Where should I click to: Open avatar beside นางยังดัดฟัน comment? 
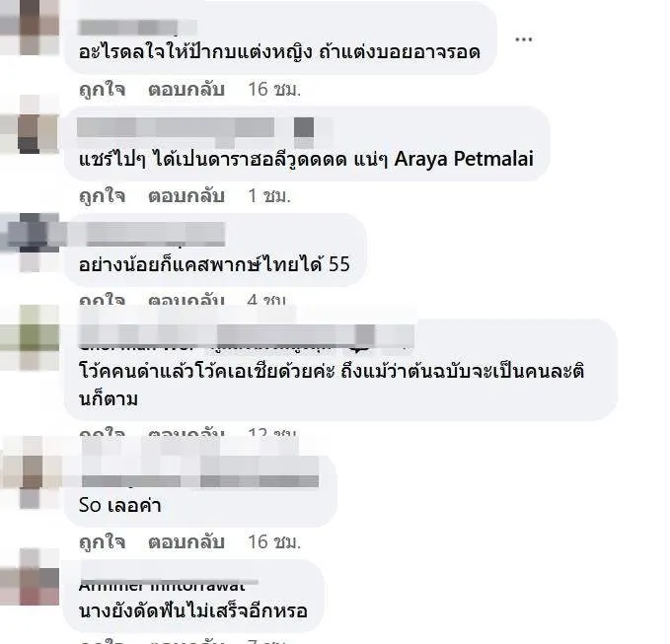(x=29, y=577)
